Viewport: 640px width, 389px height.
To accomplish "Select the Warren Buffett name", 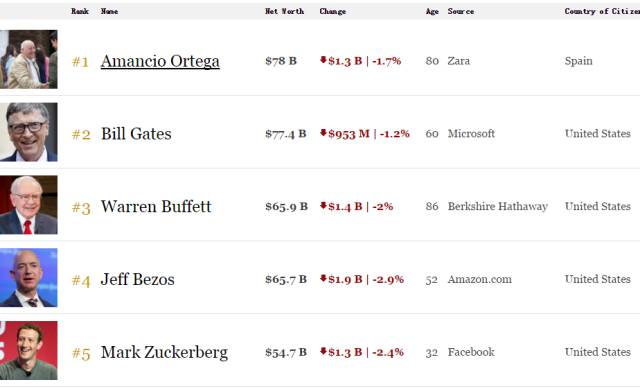I will pos(156,207).
